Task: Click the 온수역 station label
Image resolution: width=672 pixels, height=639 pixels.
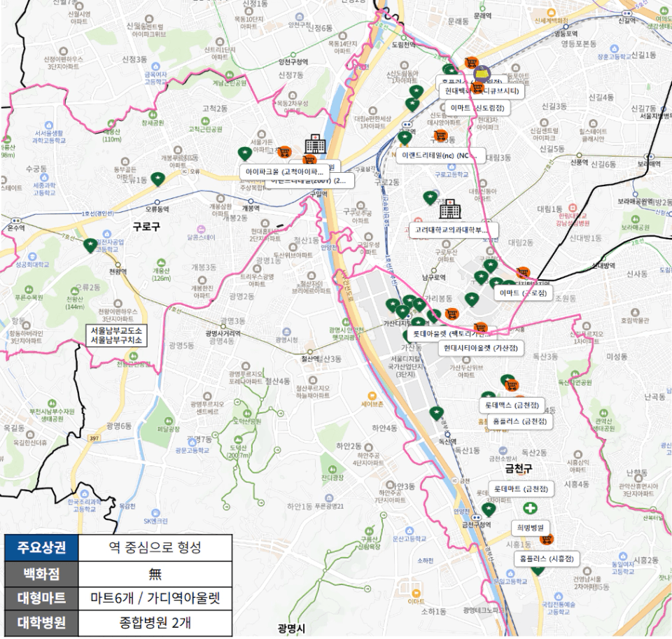Action: coord(16,228)
